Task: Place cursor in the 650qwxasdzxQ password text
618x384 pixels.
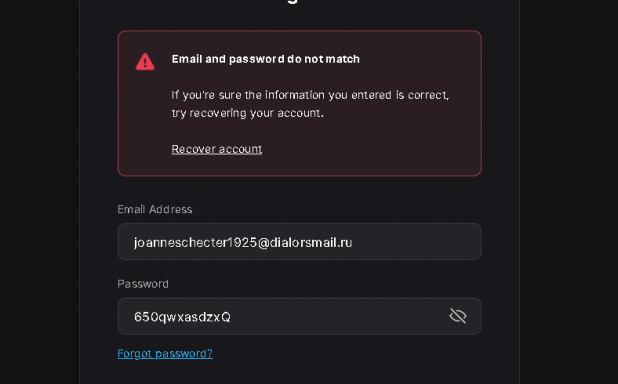Action: click(182, 317)
